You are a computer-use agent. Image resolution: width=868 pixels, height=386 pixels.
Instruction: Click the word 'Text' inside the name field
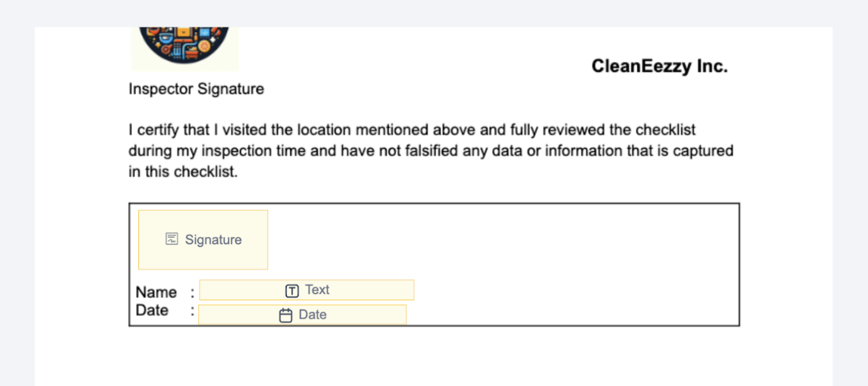317,290
